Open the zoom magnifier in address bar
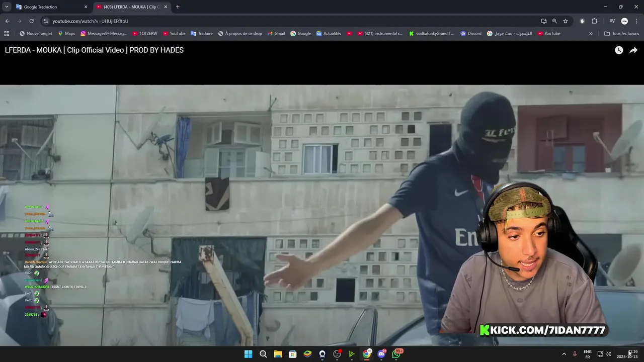The image size is (644, 362). pos(554,21)
